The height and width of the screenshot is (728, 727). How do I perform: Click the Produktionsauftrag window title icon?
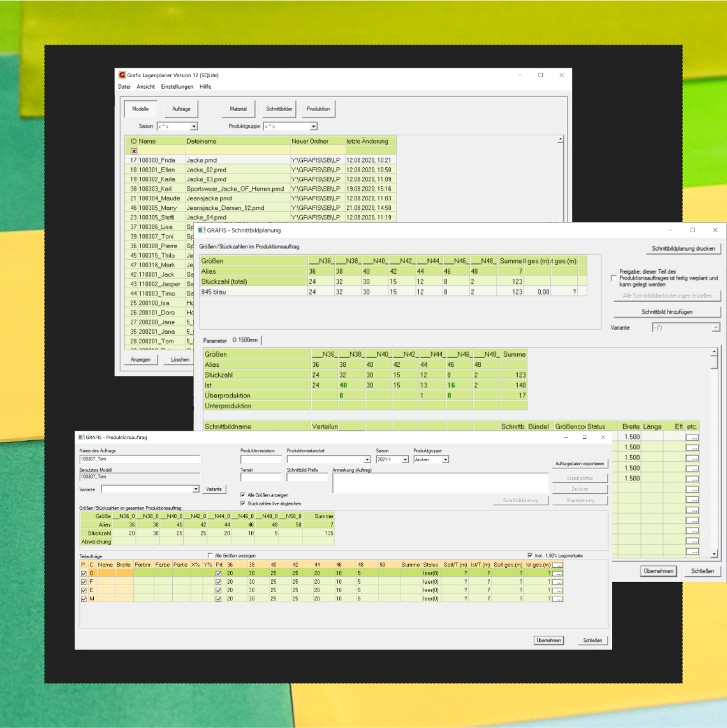[81, 438]
